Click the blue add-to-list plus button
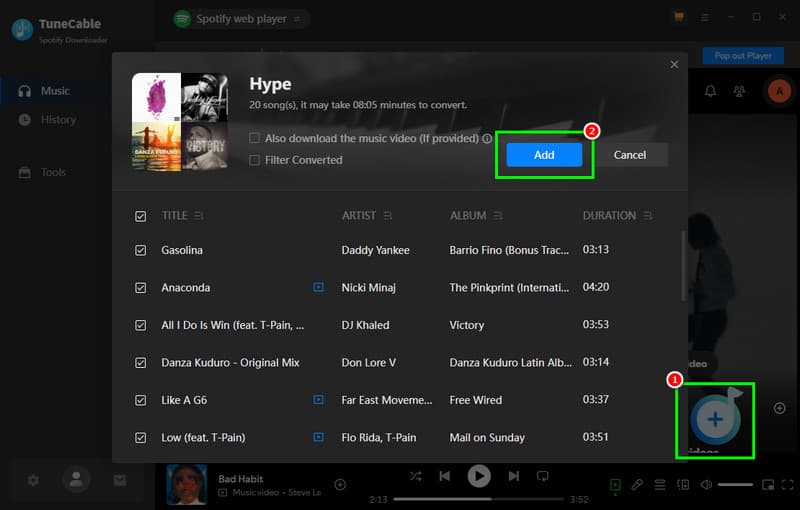Image resolution: width=800 pixels, height=510 pixels. click(715, 419)
